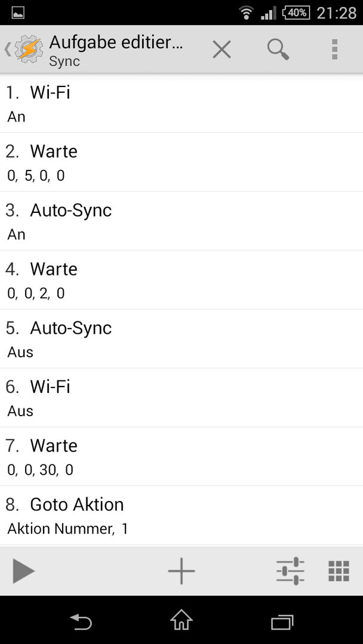
Task: Select action 5 Auto-Sync Aus
Action: coord(181,339)
